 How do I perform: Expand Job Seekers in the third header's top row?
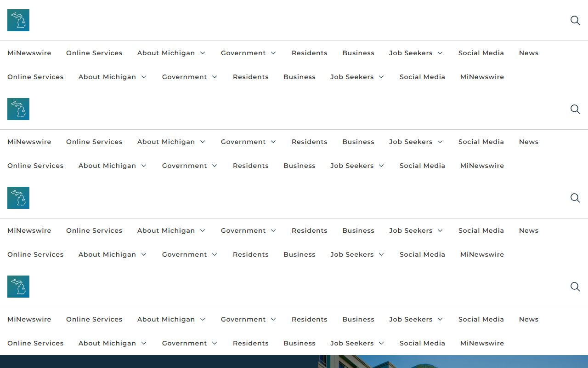440,230
